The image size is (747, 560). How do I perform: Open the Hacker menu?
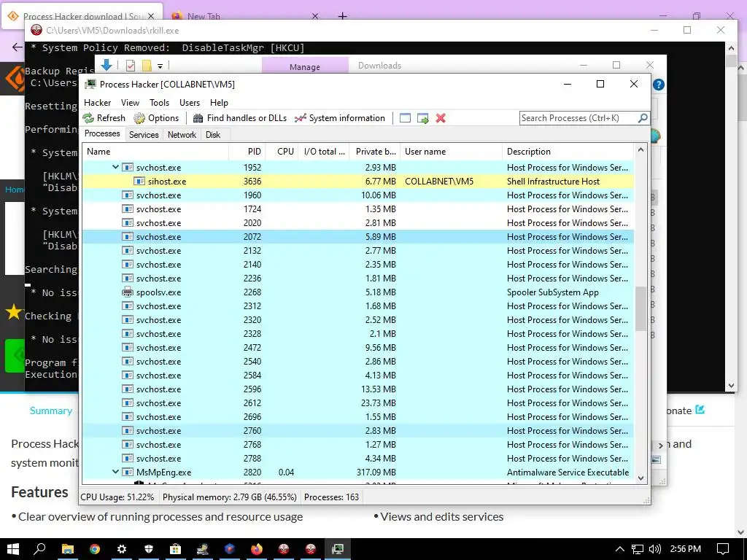(97, 102)
